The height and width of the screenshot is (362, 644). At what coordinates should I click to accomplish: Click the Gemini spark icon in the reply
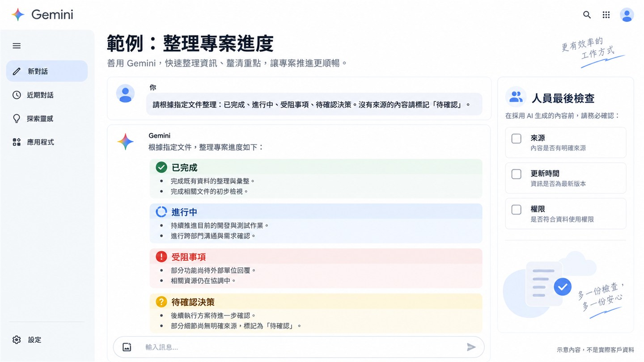(125, 142)
